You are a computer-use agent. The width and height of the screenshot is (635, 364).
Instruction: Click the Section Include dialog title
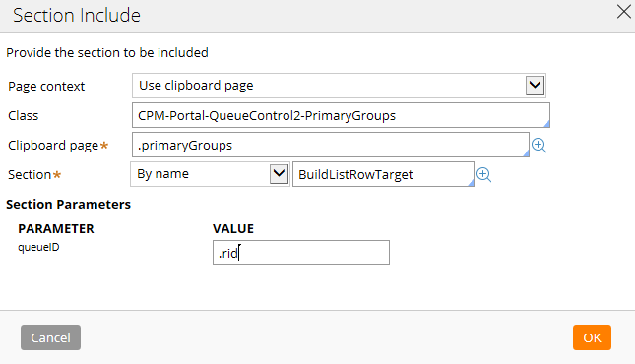coord(77,16)
